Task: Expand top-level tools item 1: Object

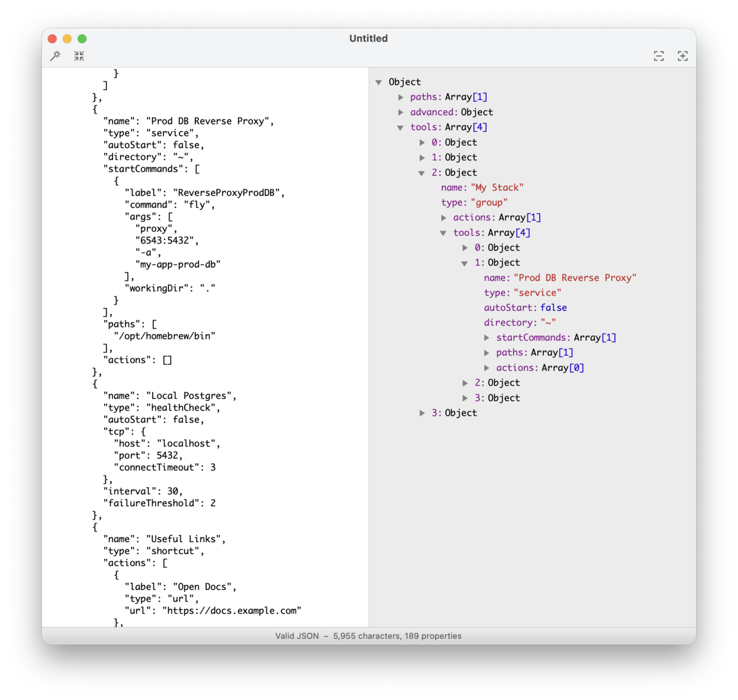Action: click(x=422, y=157)
